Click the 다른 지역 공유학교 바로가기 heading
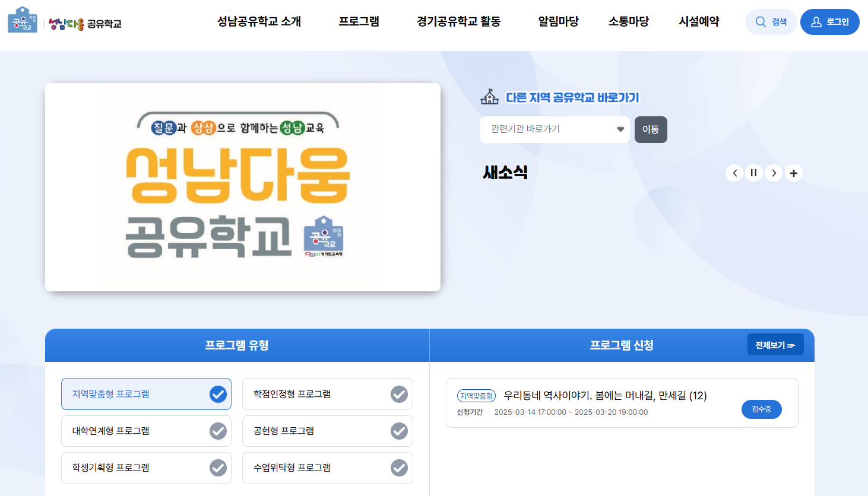Viewport: 868px width, 496px height. 572,97
